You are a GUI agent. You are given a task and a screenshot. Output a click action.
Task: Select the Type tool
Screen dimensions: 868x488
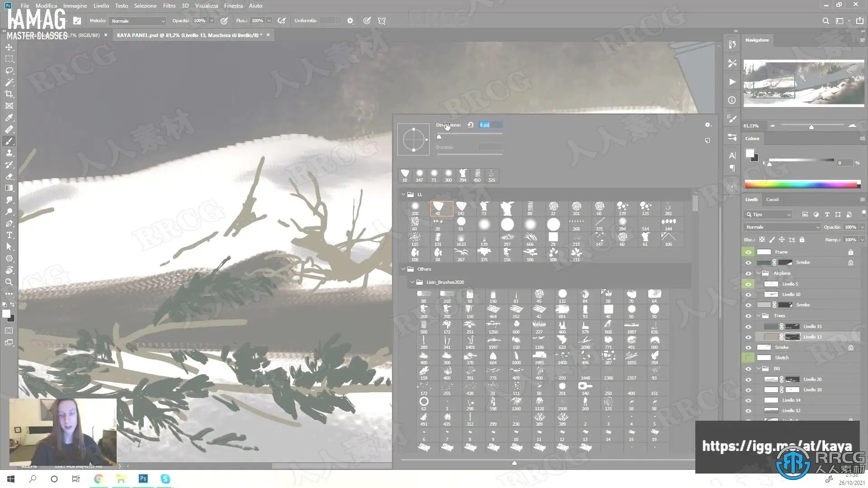point(9,235)
